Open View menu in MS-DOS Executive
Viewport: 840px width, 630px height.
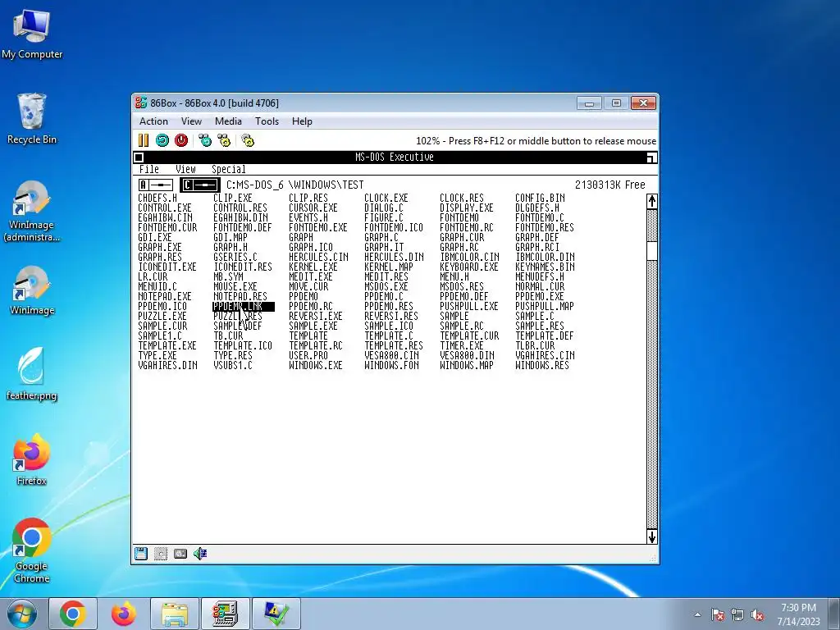[186, 169]
